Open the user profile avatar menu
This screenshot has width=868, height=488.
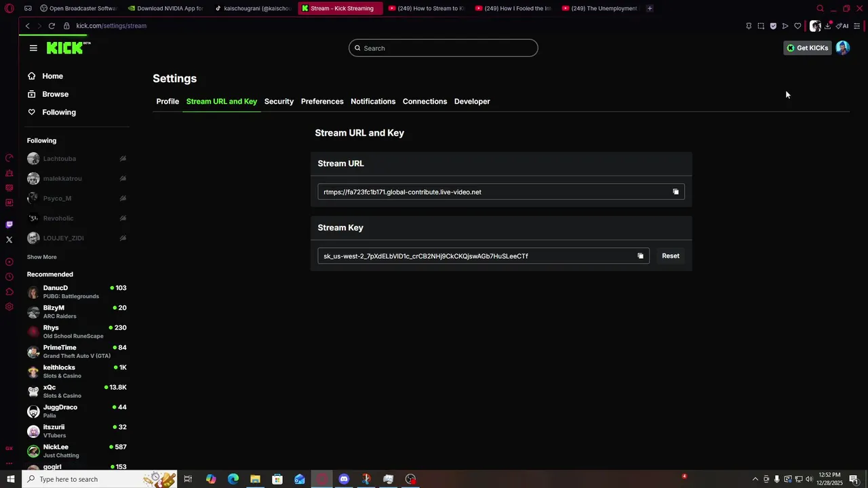pos(843,47)
